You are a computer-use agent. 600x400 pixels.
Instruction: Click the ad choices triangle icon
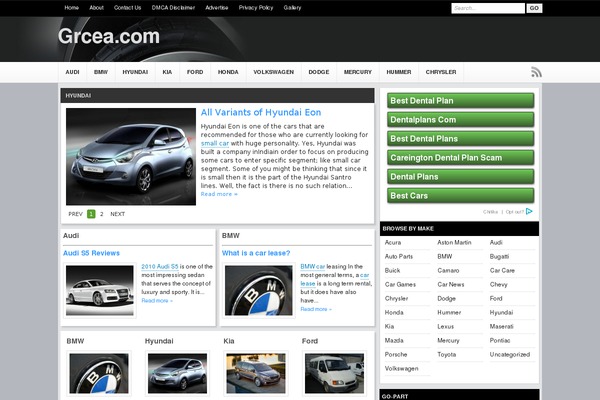529,211
